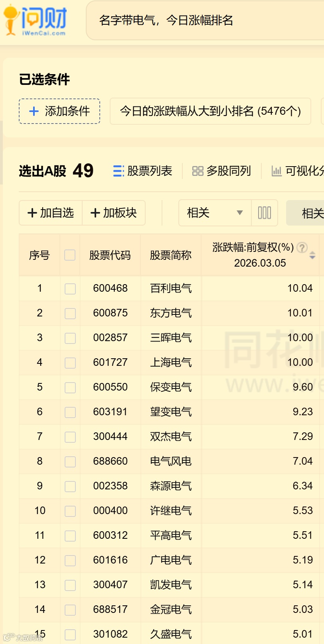
Task: Click stock code 002358
Action: [111, 486]
